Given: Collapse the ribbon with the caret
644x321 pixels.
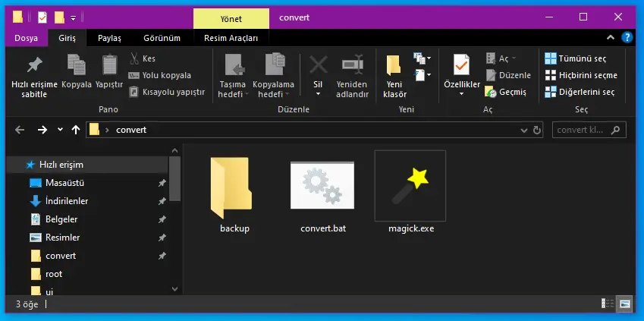Looking at the screenshot, I should click(x=611, y=38).
